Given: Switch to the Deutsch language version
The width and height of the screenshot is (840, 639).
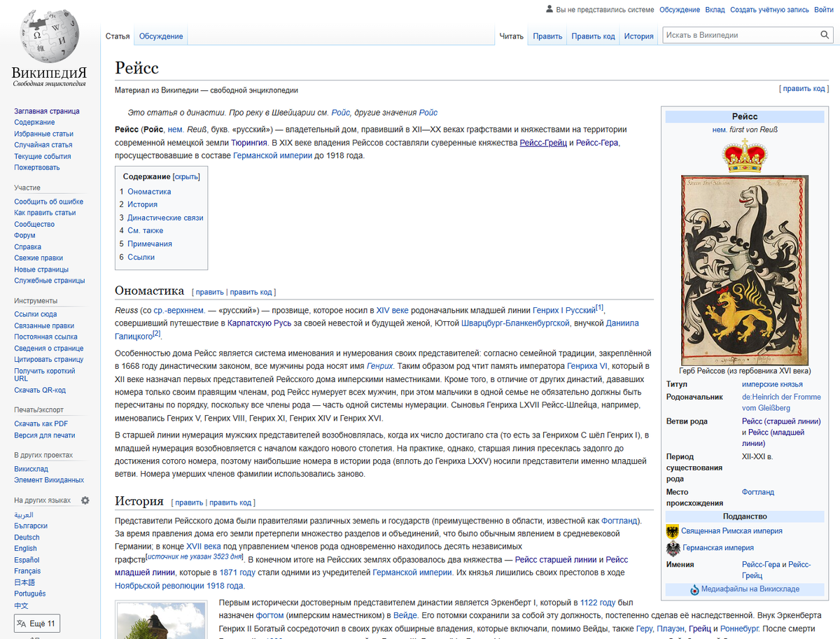Looking at the screenshot, I should pos(27,538).
